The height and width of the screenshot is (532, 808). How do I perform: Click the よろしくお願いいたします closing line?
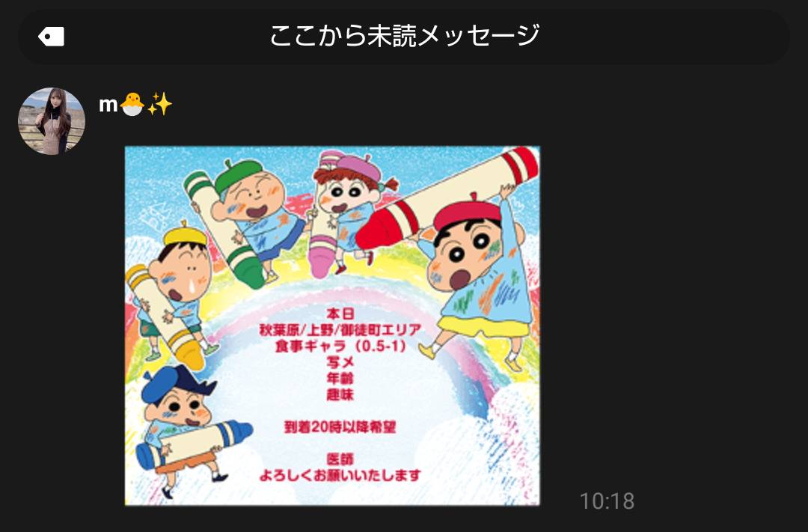[x=340, y=475]
